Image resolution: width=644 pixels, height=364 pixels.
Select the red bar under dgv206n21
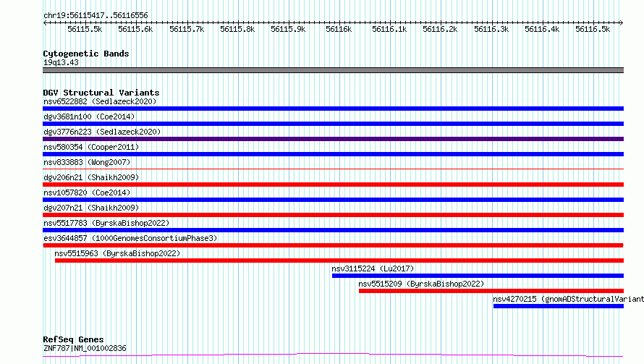tap(333, 185)
